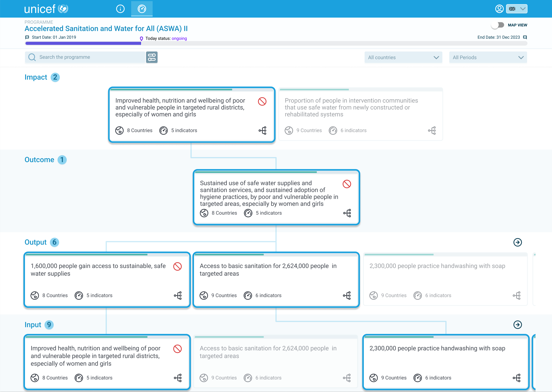Click the Impact section heading
The height and width of the screenshot is (392, 552).
coord(36,77)
